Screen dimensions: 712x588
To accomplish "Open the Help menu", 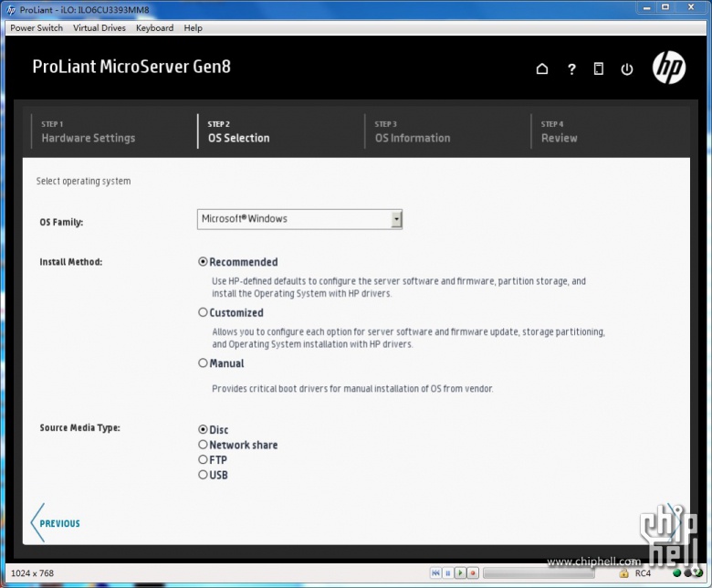I will click(193, 27).
